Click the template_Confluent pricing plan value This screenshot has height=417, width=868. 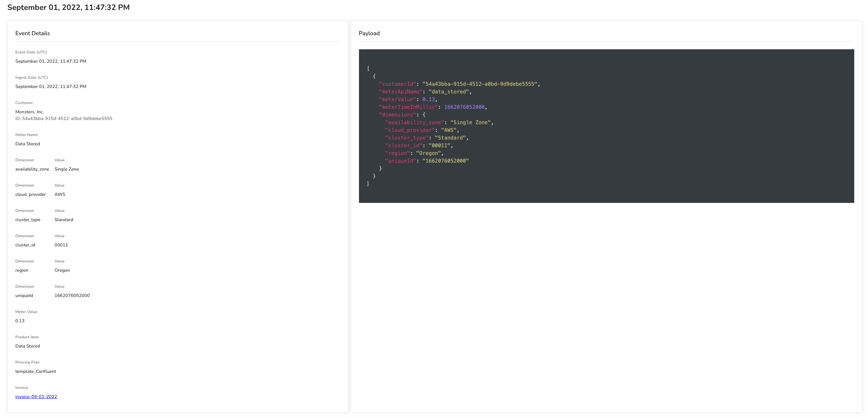tap(36, 371)
